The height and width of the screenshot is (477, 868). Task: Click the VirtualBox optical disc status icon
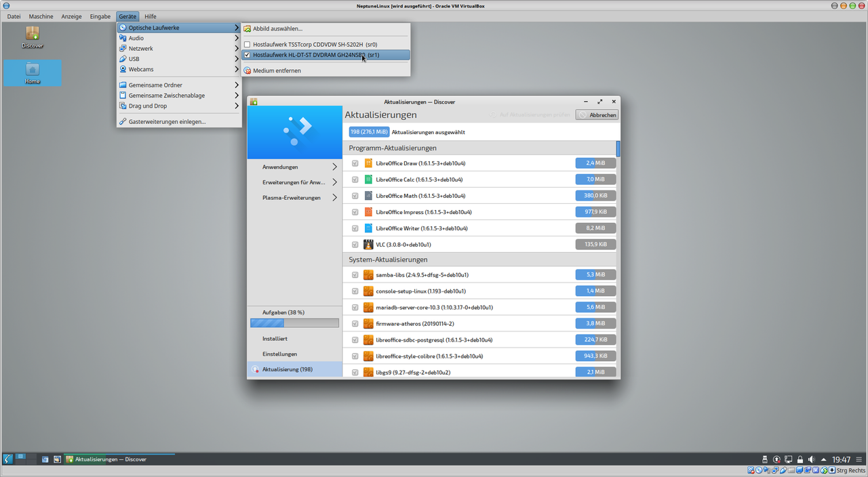coord(759,470)
